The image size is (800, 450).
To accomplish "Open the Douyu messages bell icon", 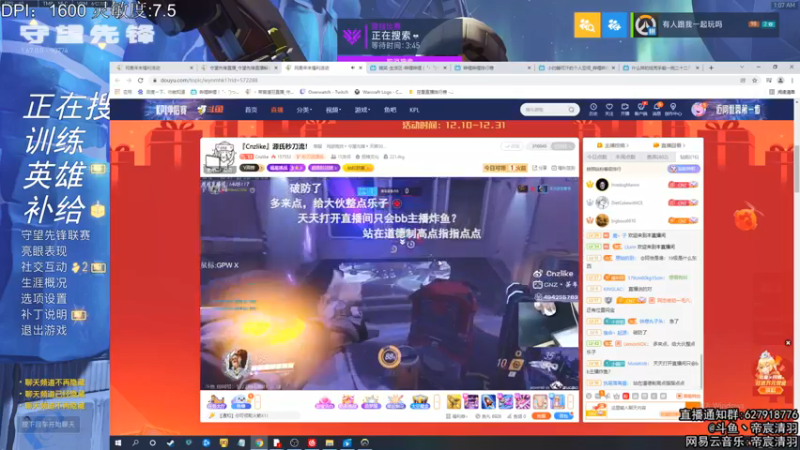I will (x=657, y=109).
